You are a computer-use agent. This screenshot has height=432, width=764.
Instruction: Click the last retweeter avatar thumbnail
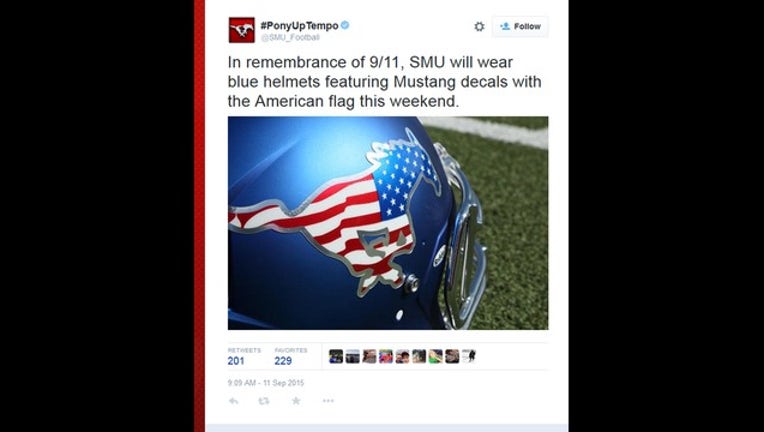click(469, 357)
